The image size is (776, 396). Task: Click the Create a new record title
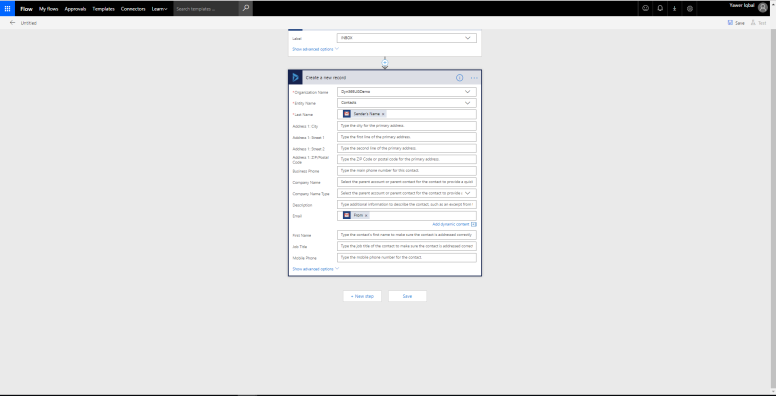tap(326, 78)
